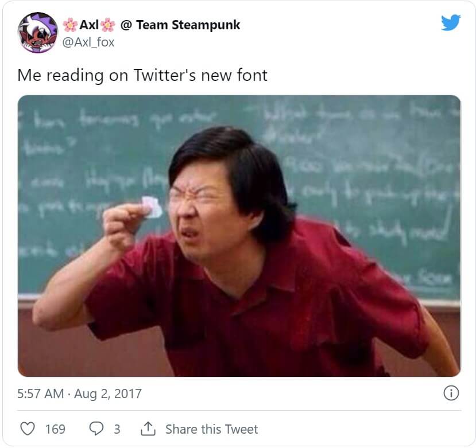Like the tweet with the heart icon

[28, 428]
